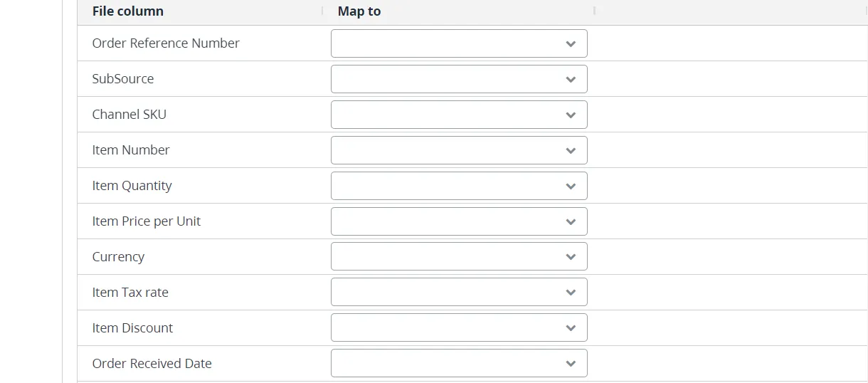Select the Order Reference Number label
Viewport: 868px width, 383px height.
[166, 43]
